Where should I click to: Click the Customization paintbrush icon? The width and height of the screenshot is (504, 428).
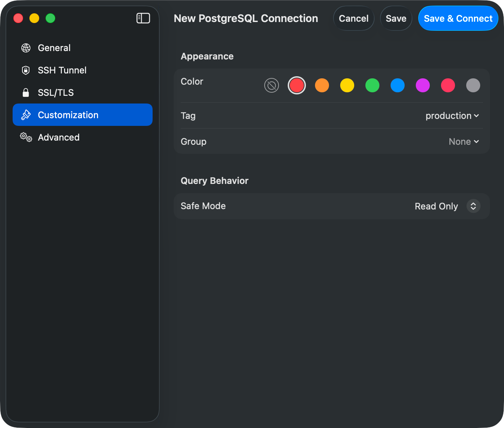pos(26,115)
